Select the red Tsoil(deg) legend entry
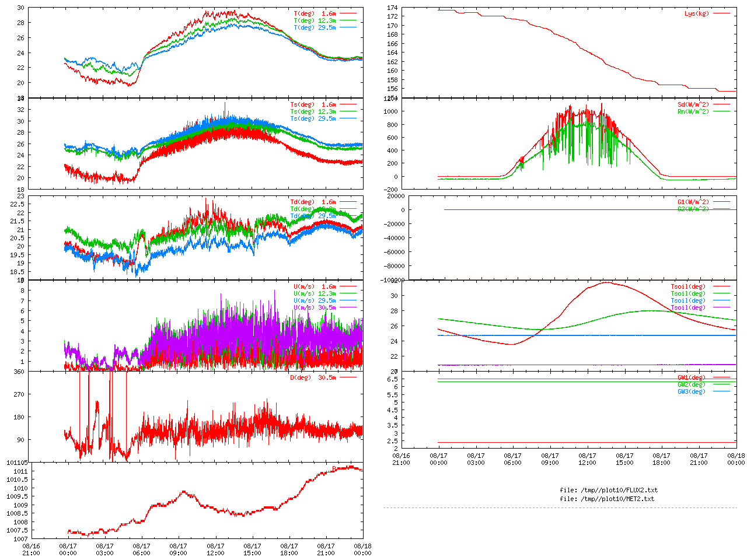The height and width of the screenshot is (560, 747). [x=687, y=286]
